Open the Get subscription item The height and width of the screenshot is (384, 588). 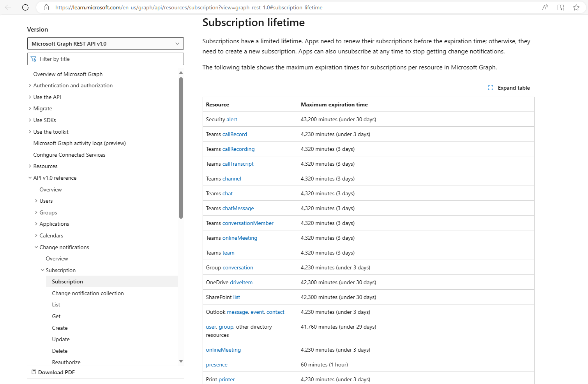pyautogui.click(x=57, y=316)
